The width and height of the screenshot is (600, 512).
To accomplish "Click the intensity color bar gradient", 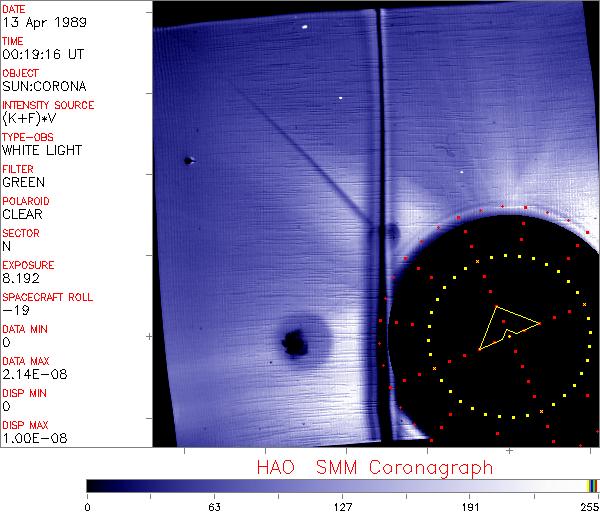I will click(x=342, y=486).
